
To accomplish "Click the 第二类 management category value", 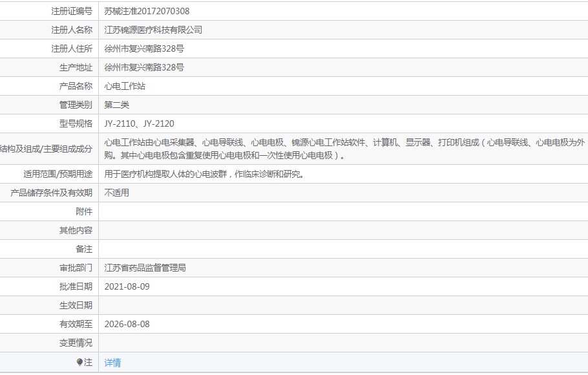I will click(116, 105).
